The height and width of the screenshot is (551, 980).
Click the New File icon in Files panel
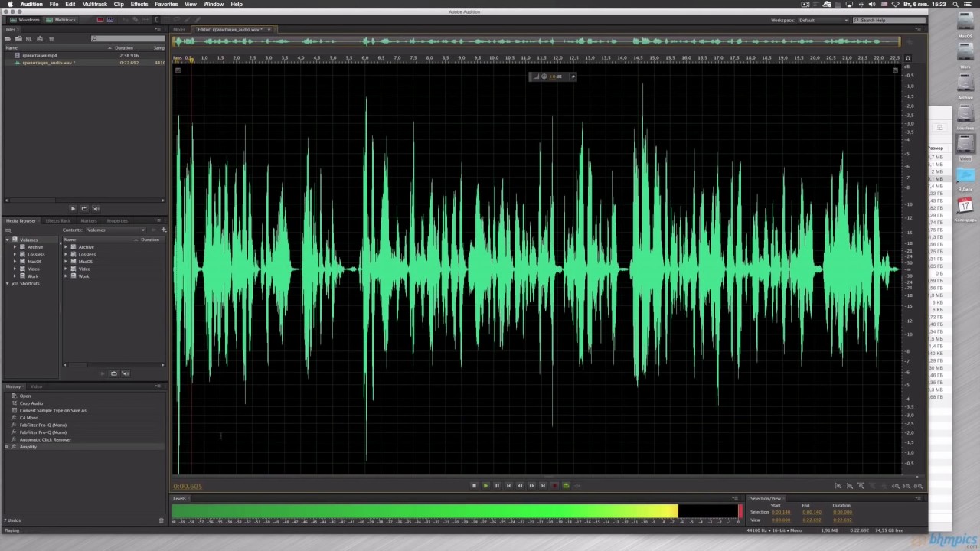(x=28, y=39)
